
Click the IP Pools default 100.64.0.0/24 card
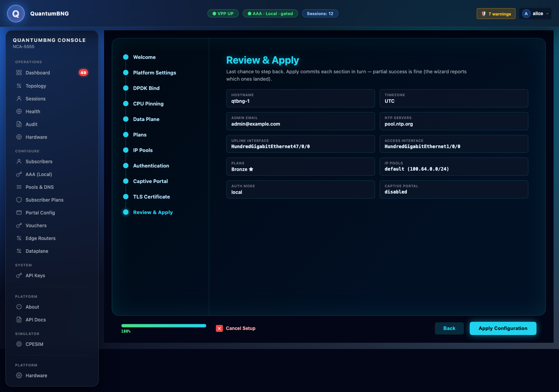[x=454, y=166]
